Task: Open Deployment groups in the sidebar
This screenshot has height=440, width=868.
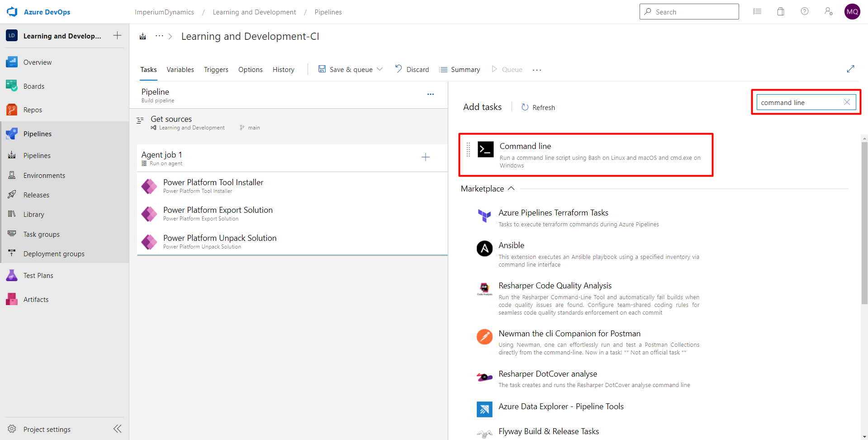Action: pos(54,253)
